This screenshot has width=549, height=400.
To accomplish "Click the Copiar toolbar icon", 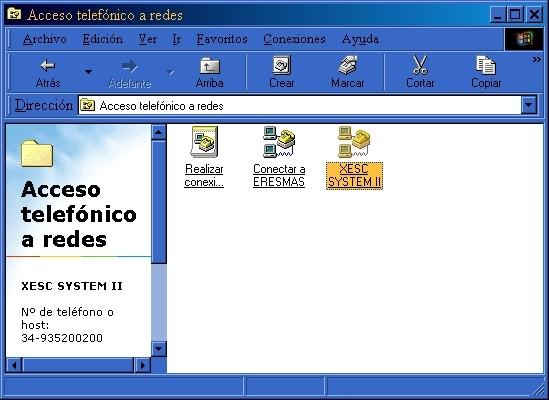I will pos(486,65).
